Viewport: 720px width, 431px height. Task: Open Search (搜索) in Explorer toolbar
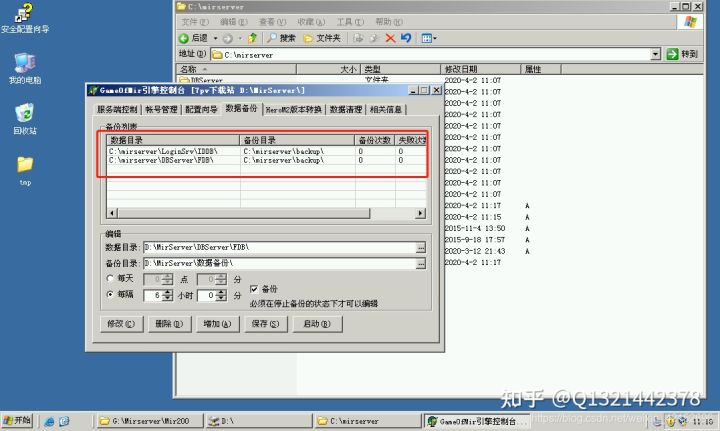tap(280, 38)
